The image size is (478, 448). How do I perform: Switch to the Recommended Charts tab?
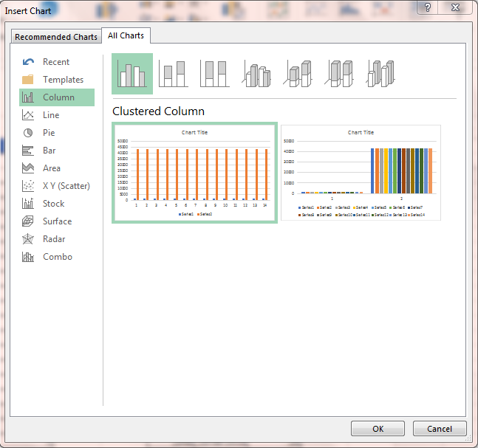point(56,37)
